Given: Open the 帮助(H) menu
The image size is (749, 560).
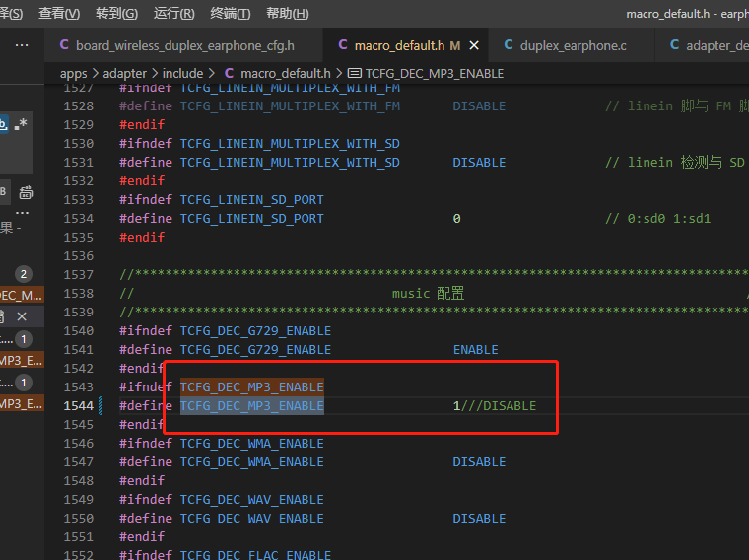Looking at the screenshot, I should click(x=288, y=14).
